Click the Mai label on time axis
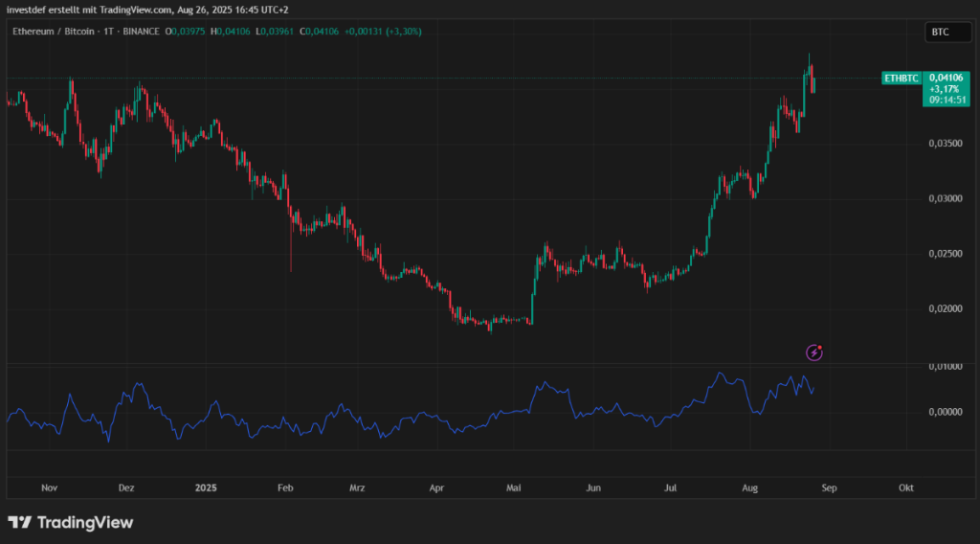This screenshot has width=980, height=544. [514, 487]
